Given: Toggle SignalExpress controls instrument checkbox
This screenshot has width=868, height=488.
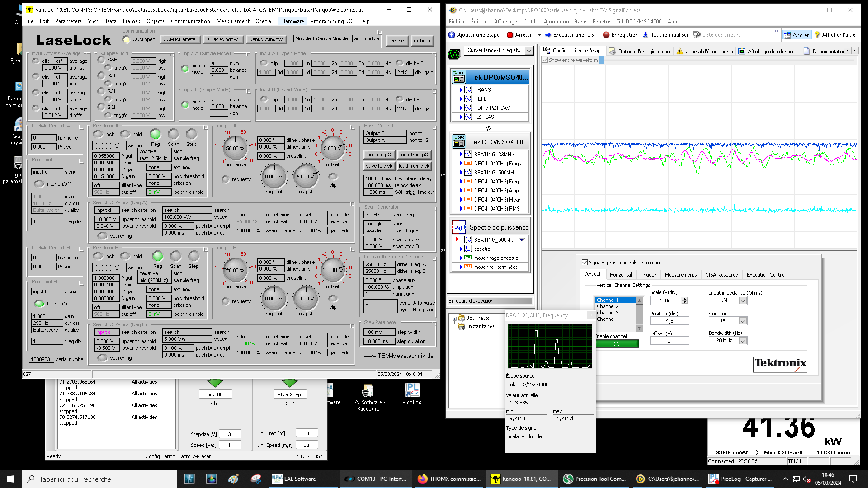Looking at the screenshot, I should click(585, 263).
